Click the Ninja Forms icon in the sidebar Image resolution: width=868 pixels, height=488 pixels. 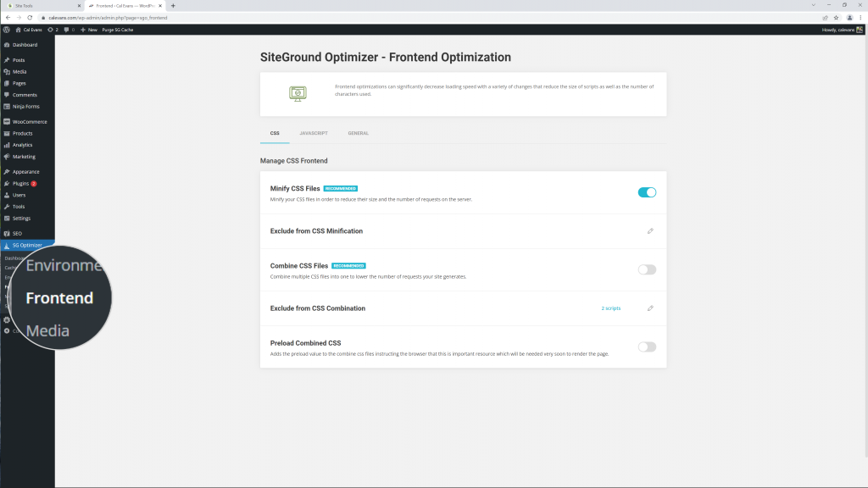click(7, 106)
